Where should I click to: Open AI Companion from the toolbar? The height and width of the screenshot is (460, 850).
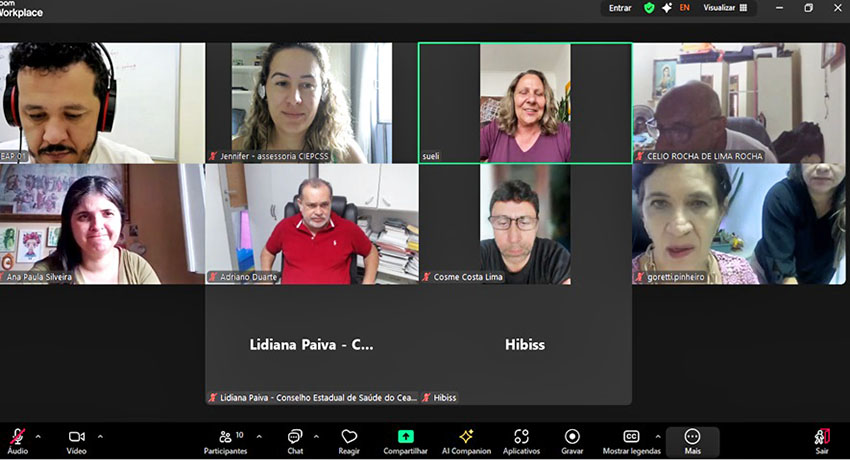466,440
